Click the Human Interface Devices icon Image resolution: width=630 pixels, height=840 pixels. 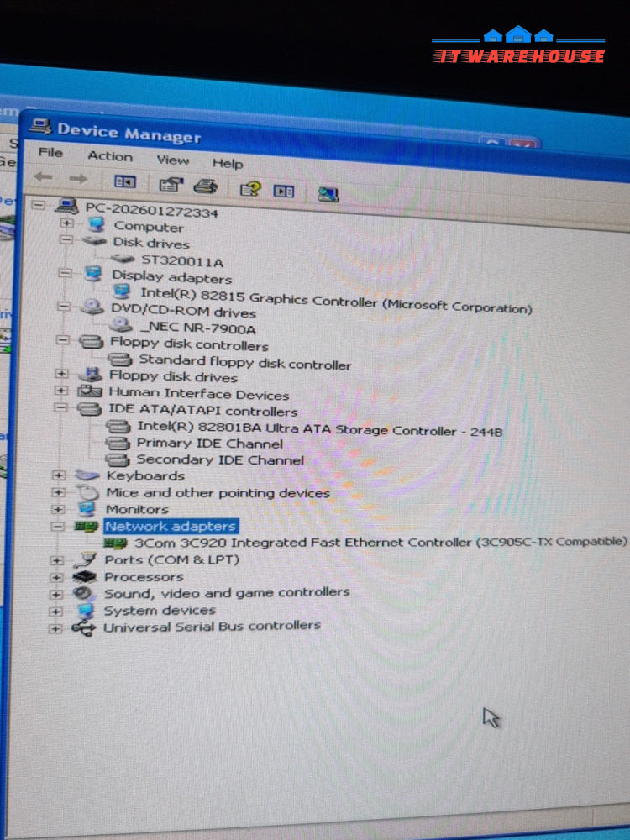click(90, 391)
